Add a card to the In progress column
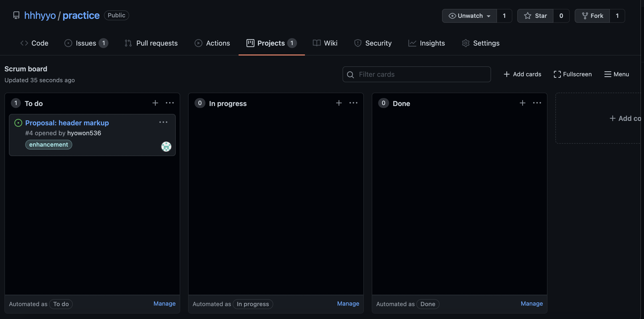This screenshot has height=319, width=644. (339, 103)
